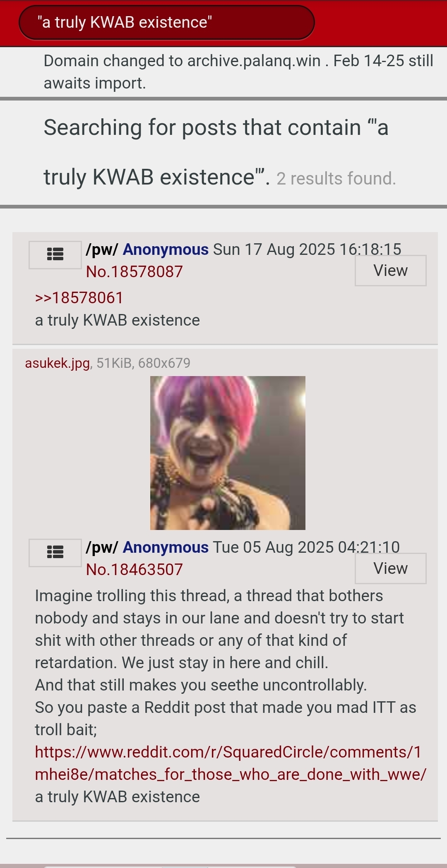Click View button for post 18578087

click(x=390, y=271)
